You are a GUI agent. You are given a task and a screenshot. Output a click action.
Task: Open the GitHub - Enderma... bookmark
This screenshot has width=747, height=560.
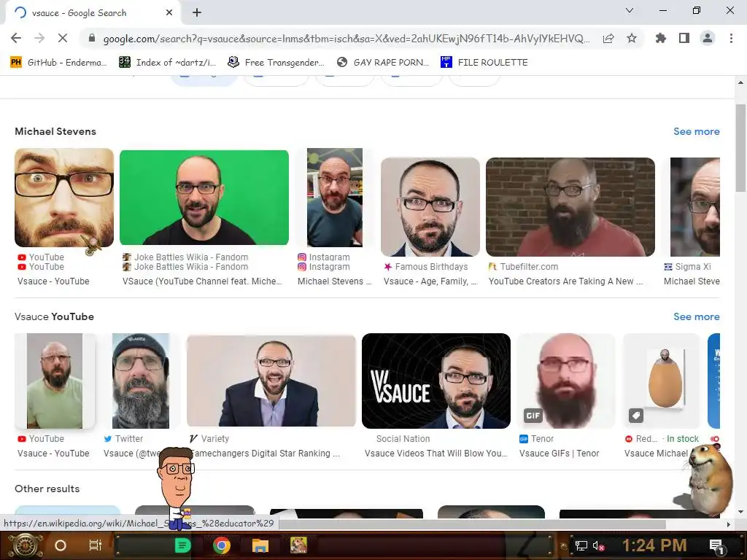pyautogui.click(x=58, y=63)
